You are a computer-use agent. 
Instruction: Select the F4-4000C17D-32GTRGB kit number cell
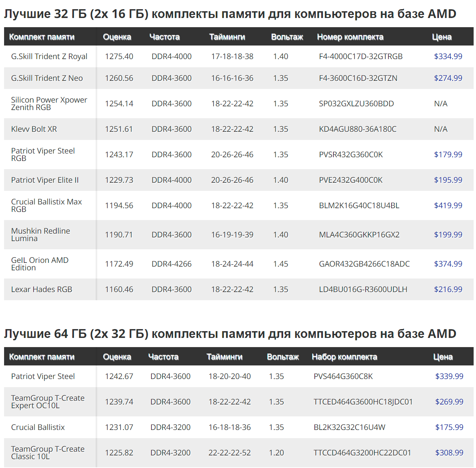point(361,56)
